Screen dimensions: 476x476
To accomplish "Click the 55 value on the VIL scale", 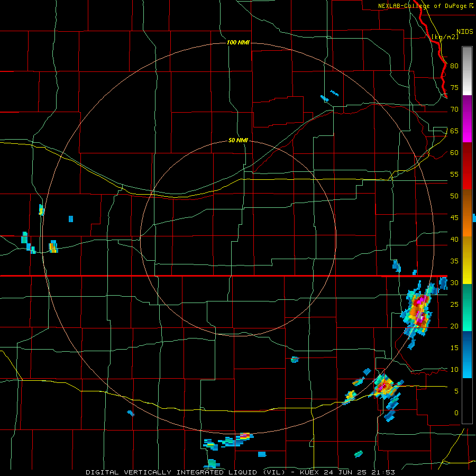I will coord(454,174).
